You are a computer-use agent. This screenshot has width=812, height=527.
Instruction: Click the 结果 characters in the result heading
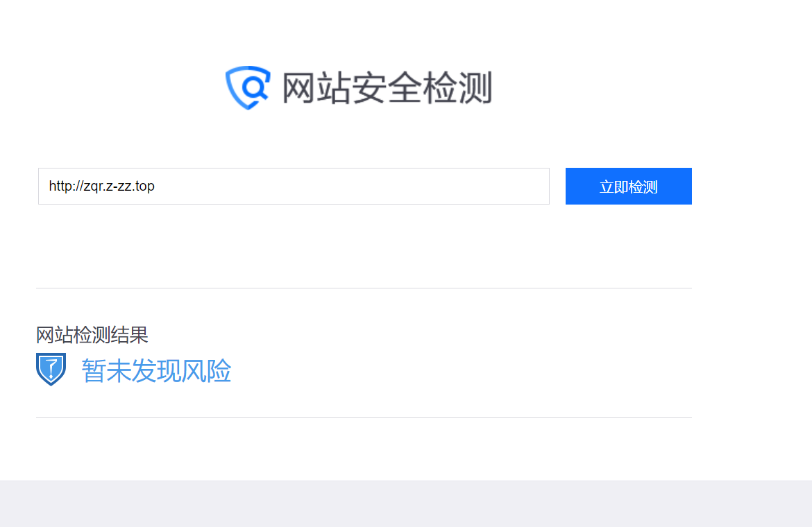(x=130, y=335)
